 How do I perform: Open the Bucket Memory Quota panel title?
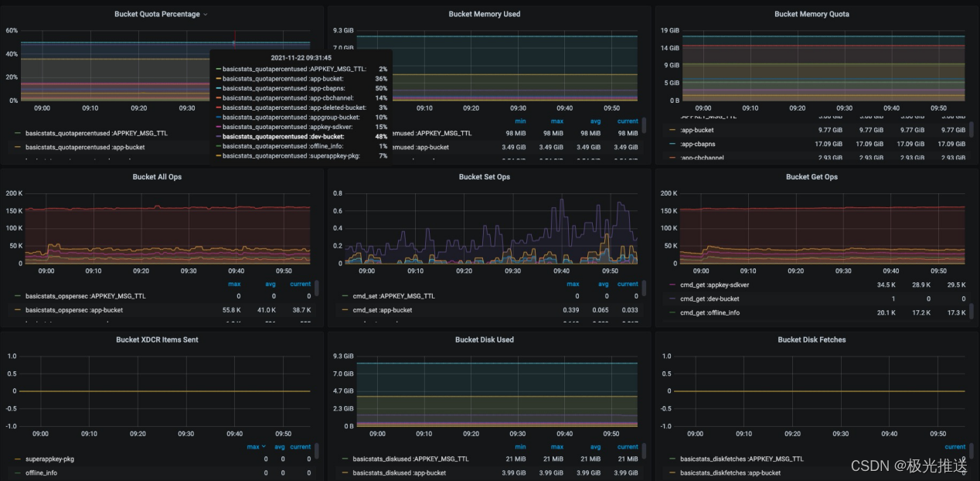(x=812, y=14)
